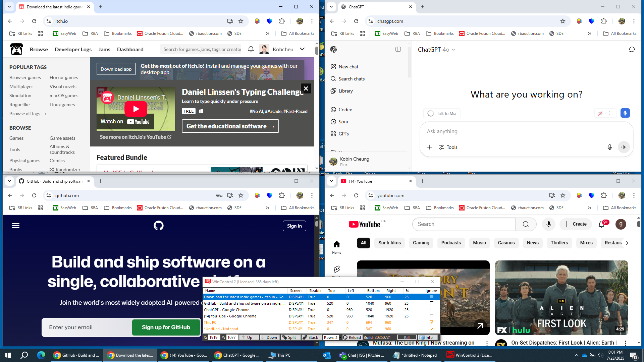The width and height of the screenshot is (644, 362).
Task: Click Download app on itch.io
Action: (x=116, y=69)
